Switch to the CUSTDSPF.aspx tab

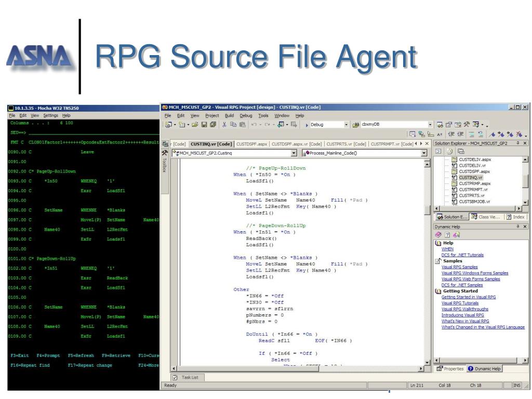pyautogui.click(x=252, y=144)
